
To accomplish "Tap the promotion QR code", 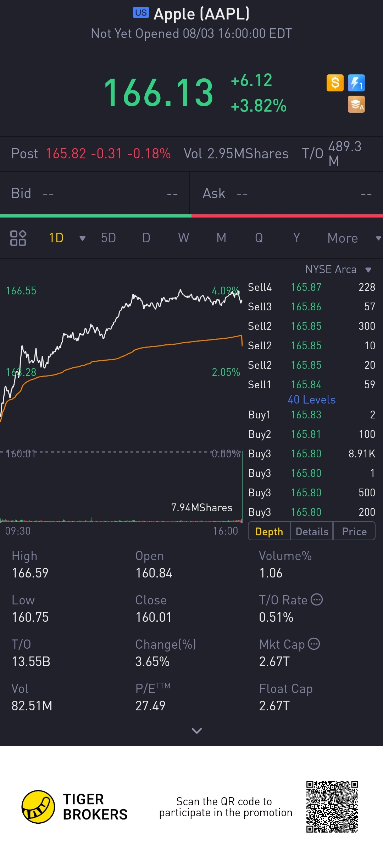I will (x=332, y=806).
